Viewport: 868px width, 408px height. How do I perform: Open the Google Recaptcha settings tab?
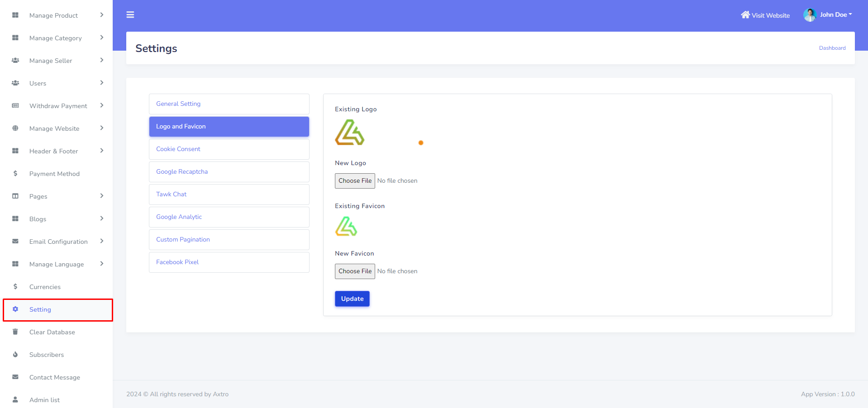point(229,172)
